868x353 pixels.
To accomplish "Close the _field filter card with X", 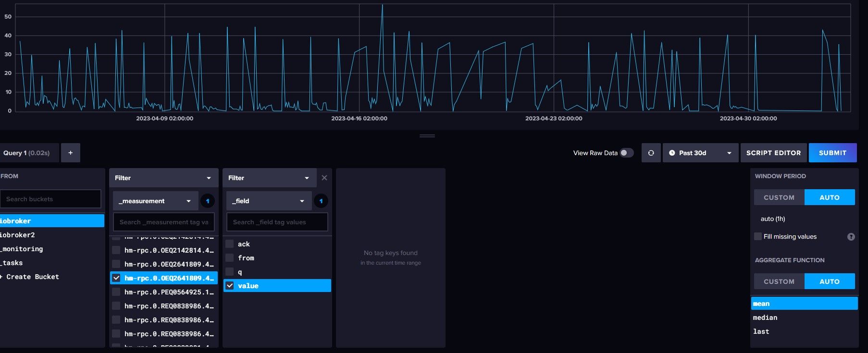I will point(324,178).
